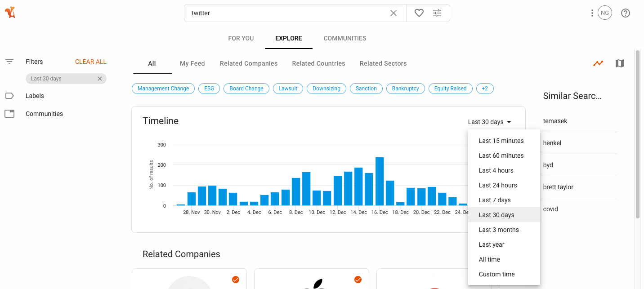This screenshot has width=644, height=289.
Task: Switch to map view icon
Action: point(620,63)
